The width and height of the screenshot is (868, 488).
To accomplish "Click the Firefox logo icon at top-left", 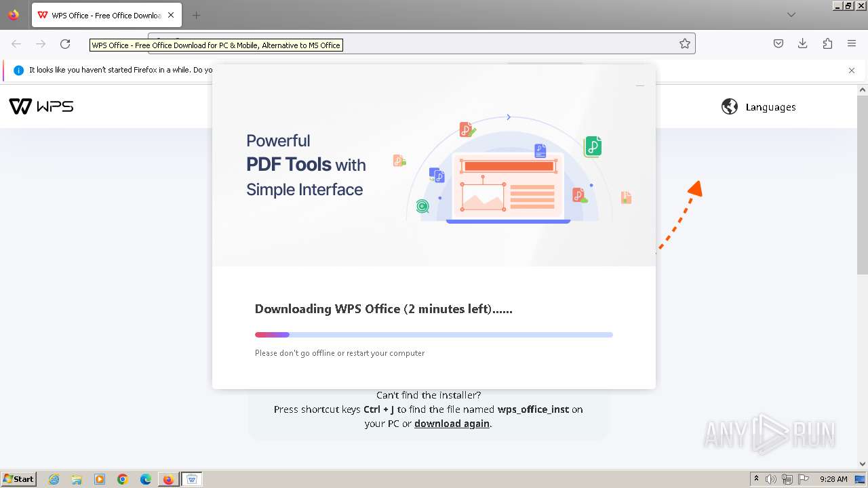I will [14, 15].
